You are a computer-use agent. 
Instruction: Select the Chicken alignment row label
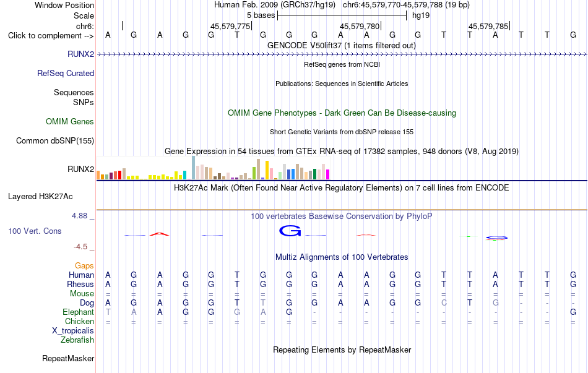point(79,321)
